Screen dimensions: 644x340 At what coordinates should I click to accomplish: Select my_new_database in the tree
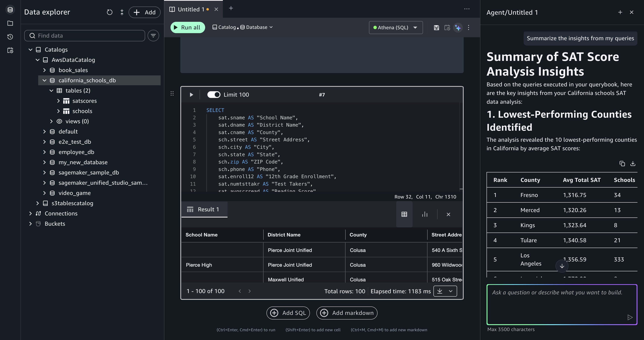(x=83, y=162)
